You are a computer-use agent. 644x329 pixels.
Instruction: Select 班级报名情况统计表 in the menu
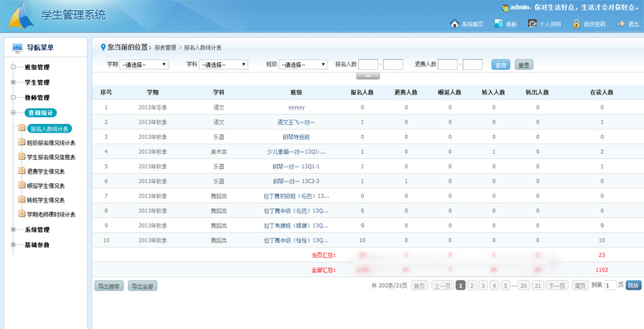tap(51, 143)
